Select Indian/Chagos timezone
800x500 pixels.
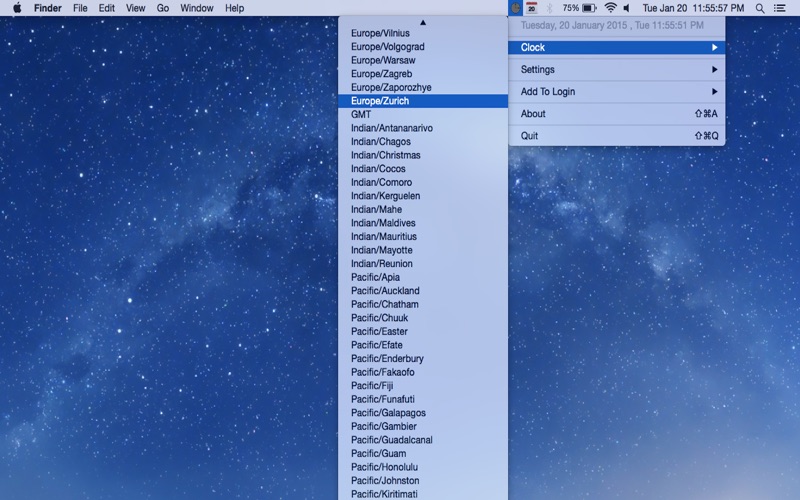coord(423,142)
